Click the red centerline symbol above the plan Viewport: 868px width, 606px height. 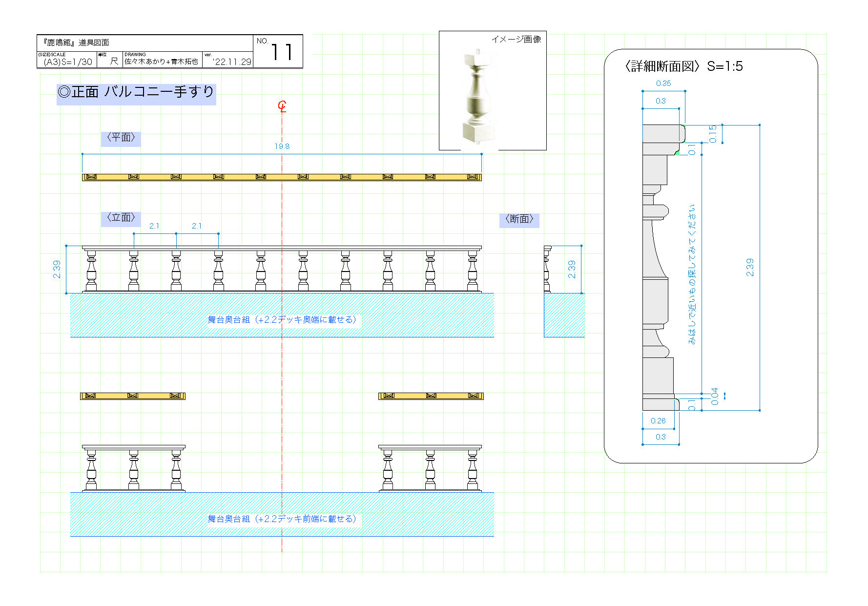282,106
